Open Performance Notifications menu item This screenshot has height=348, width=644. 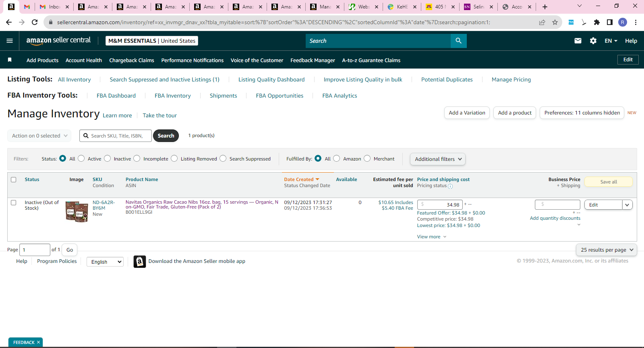point(193,60)
